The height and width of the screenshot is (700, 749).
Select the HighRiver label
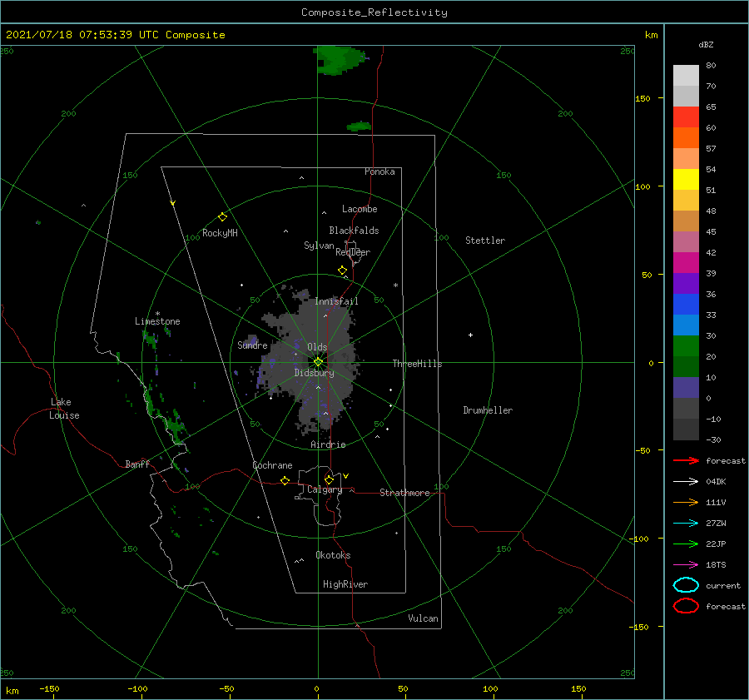click(x=345, y=584)
